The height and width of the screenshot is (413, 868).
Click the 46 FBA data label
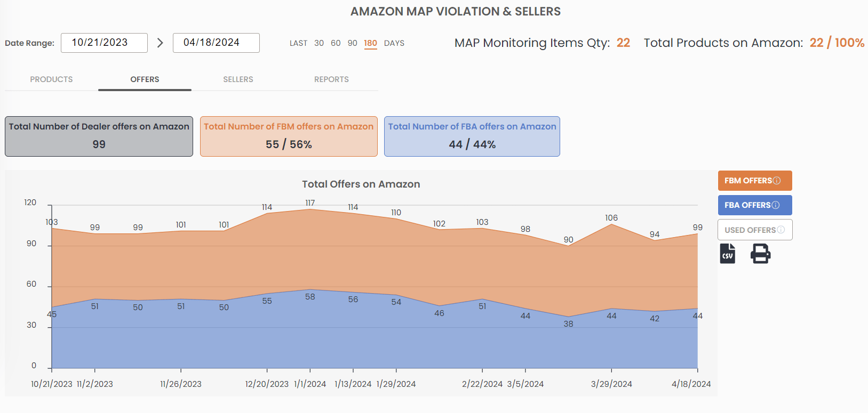click(439, 313)
